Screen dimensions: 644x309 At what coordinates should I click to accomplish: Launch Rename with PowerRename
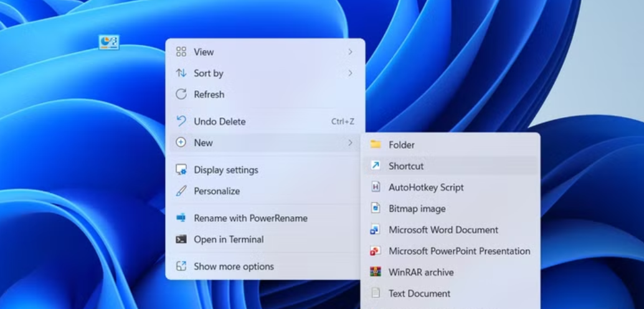(250, 218)
